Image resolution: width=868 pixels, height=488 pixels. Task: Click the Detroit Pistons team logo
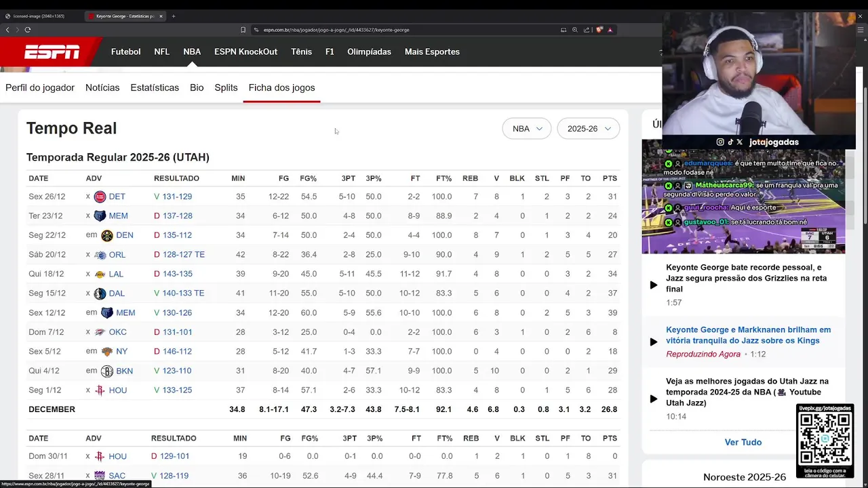pos(100,197)
